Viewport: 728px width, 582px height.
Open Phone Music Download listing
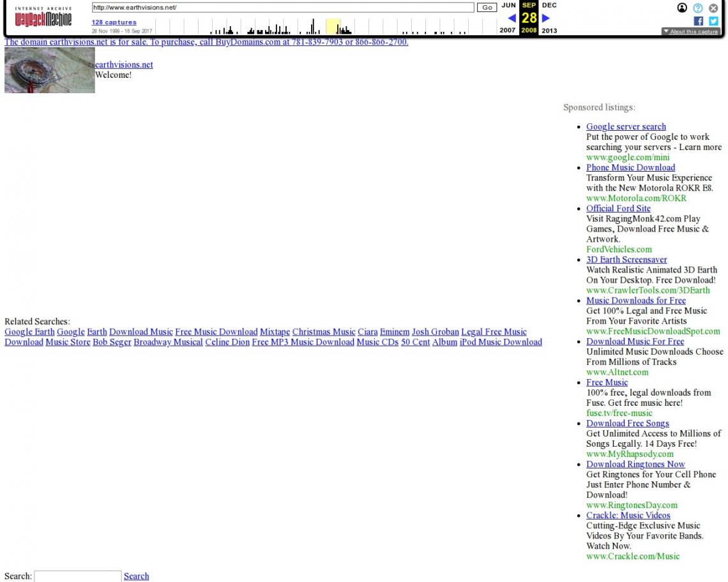[630, 168]
